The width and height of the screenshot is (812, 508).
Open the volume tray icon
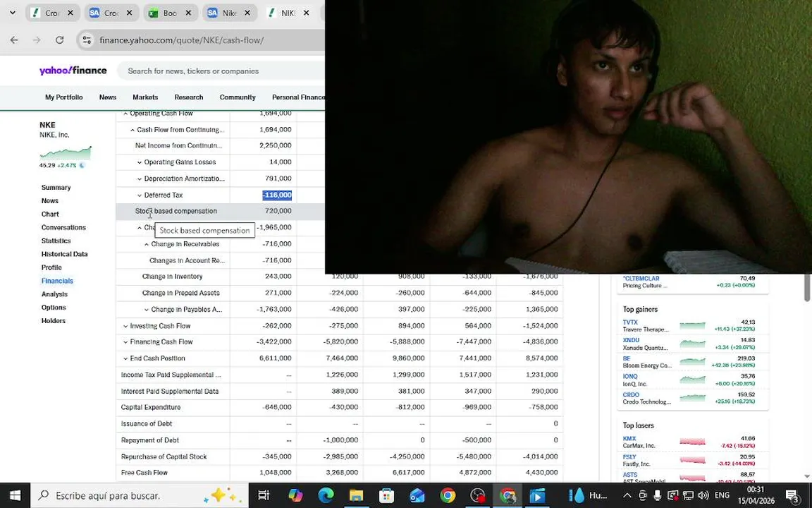(x=703, y=495)
